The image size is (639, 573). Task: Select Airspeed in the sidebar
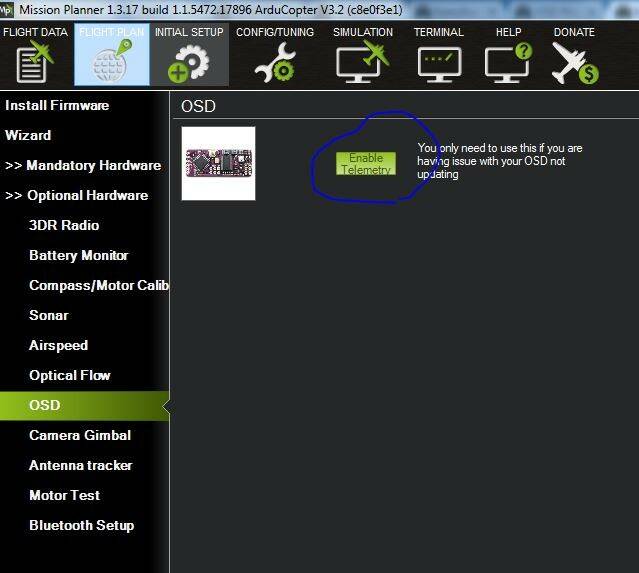click(x=58, y=346)
